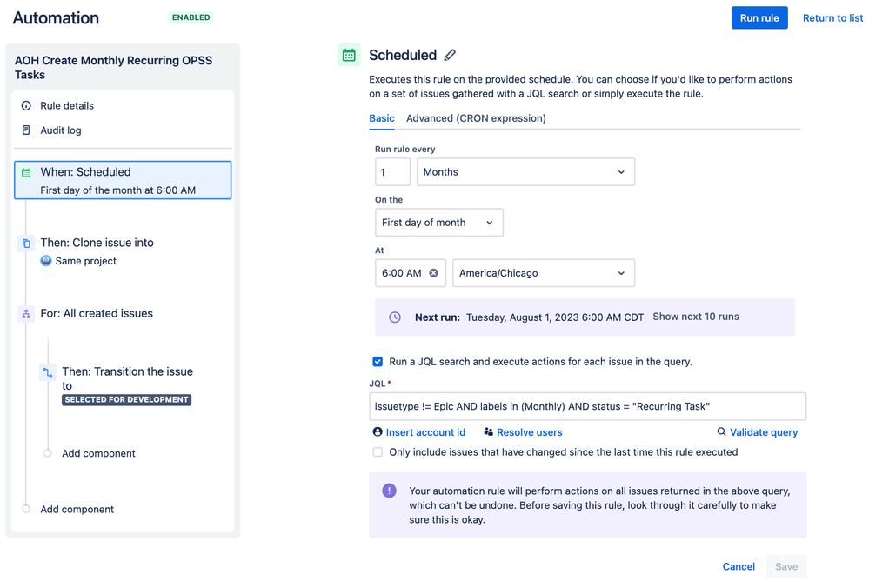This screenshot has height=588, width=869.
Task: Click the Run rule every number field
Action: (392, 172)
